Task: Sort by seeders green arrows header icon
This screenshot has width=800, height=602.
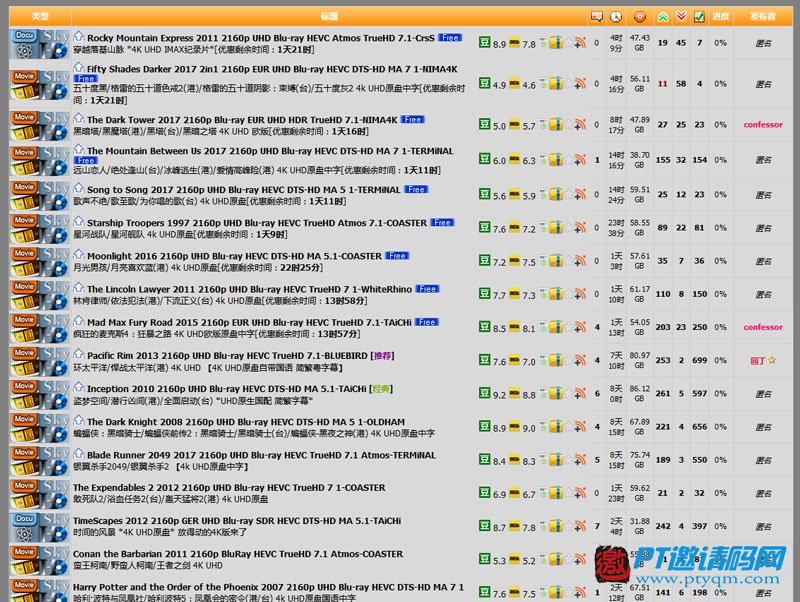Action: point(663,16)
